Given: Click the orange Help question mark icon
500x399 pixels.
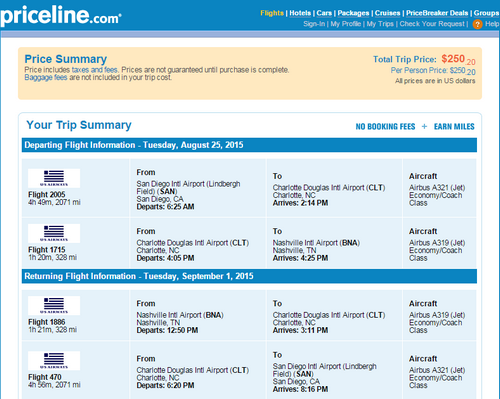Looking at the screenshot, I should click(x=477, y=24).
